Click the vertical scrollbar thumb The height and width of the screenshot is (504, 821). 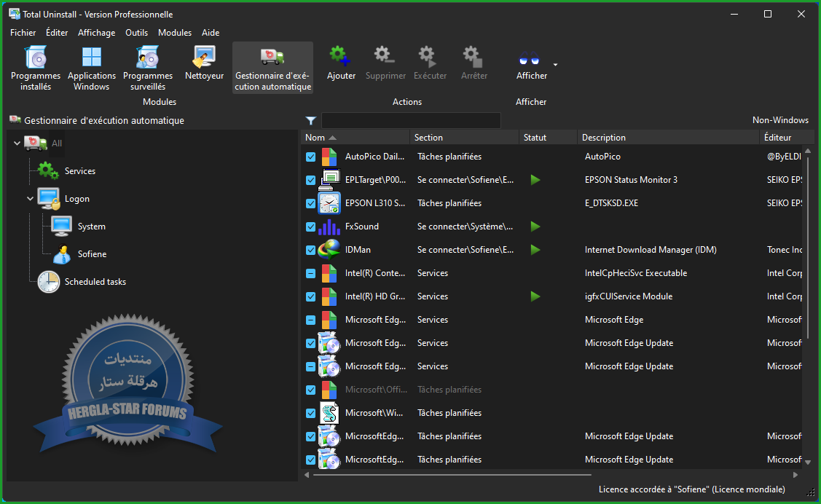coord(808,246)
